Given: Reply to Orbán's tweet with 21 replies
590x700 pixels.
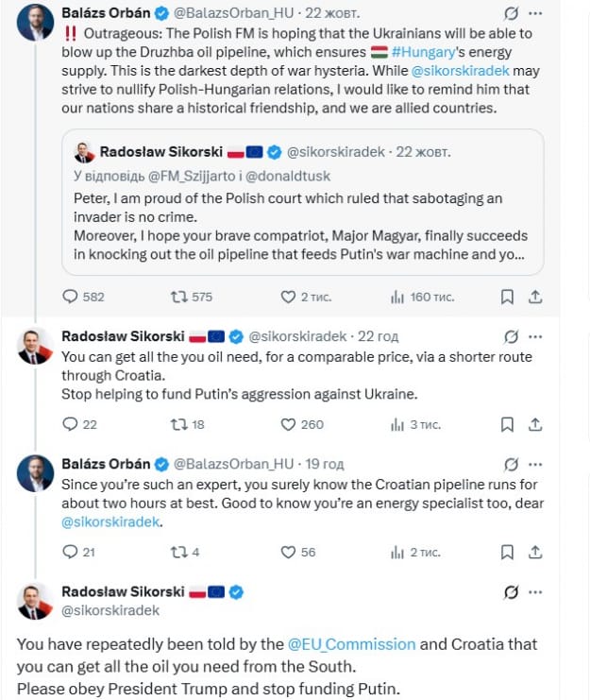Looking at the screenshot, I should pos(71,552).
